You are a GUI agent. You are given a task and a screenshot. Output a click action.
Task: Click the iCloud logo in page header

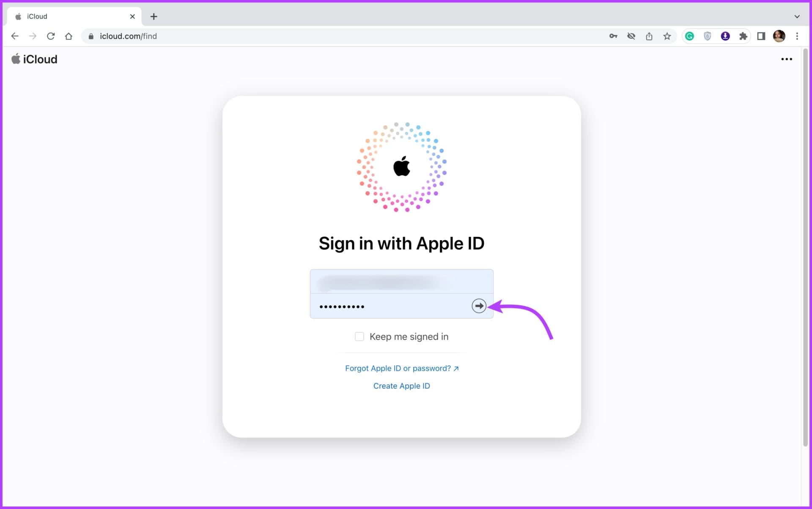point(34,59)
